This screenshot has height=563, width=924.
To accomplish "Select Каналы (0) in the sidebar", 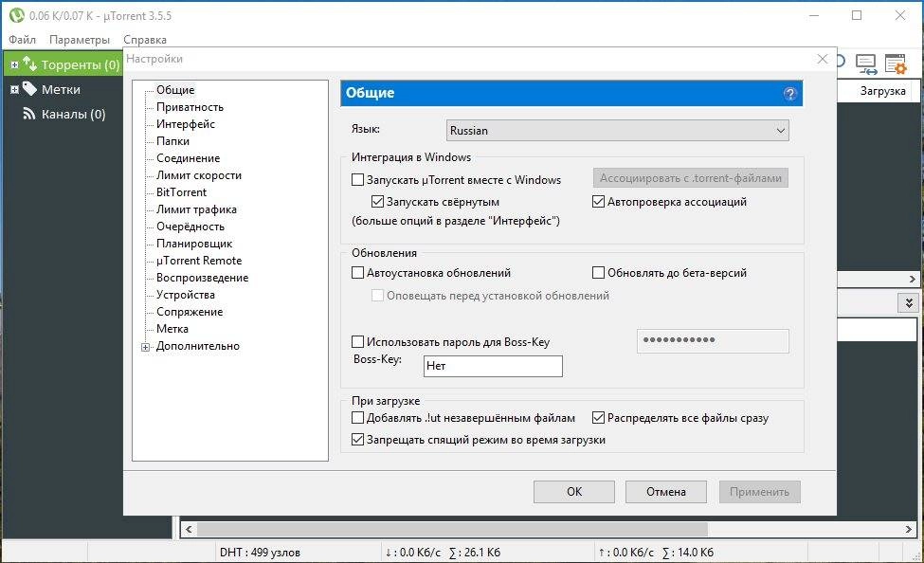I will pyautogui.click(x=73, y=114).
